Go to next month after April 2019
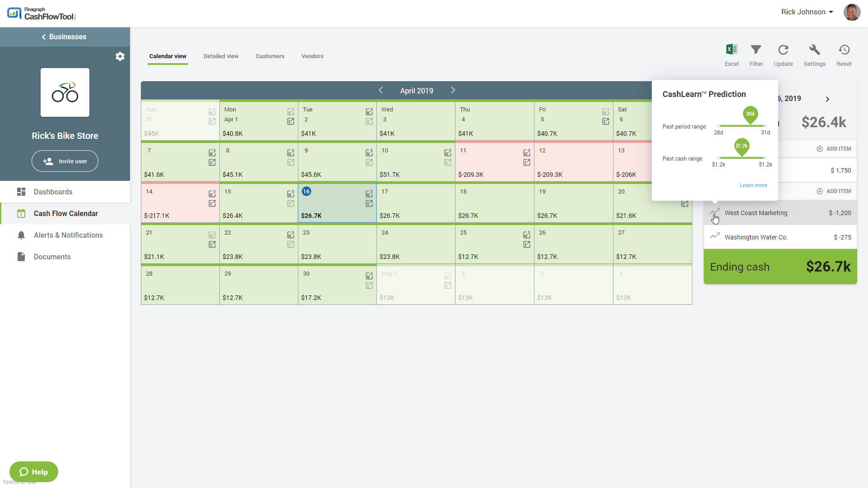The height and width of the screenshot is (488, 868). click(x=453, y=90)
